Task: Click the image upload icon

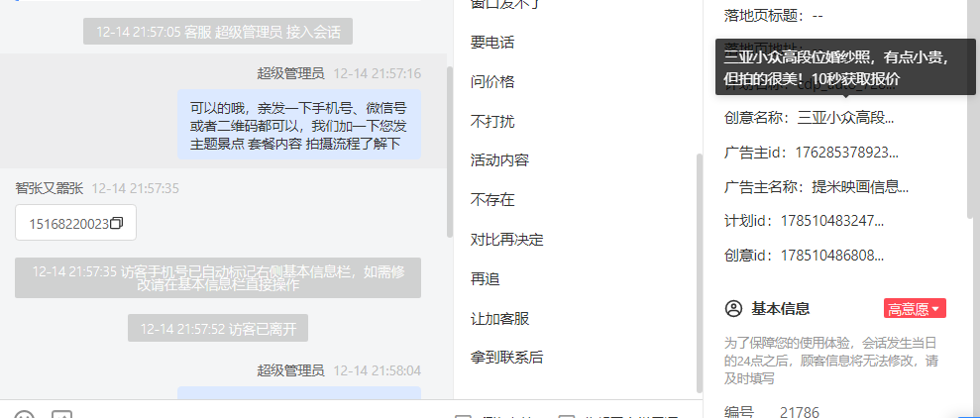Action: coord(61,415)
